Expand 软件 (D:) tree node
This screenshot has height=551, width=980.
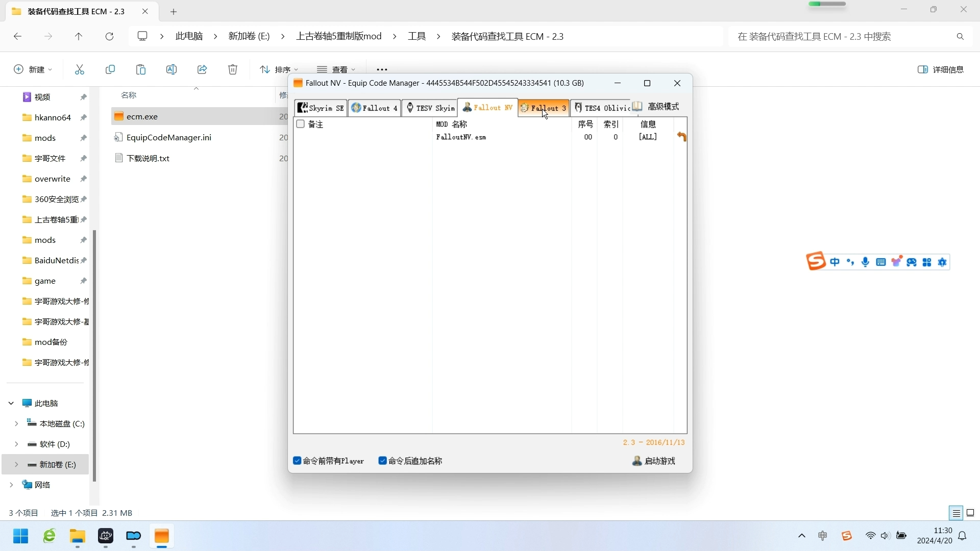(16, 444)
